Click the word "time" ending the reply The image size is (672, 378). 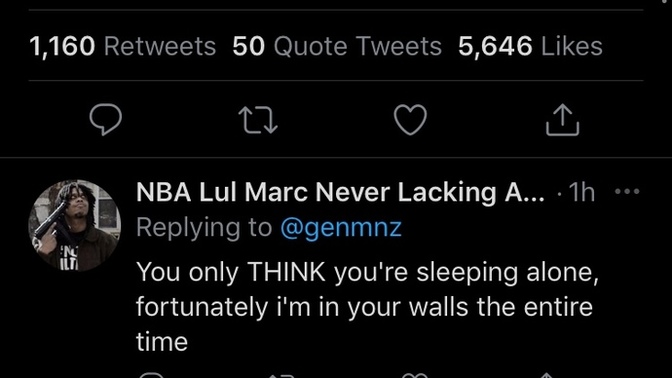[162, 342]
